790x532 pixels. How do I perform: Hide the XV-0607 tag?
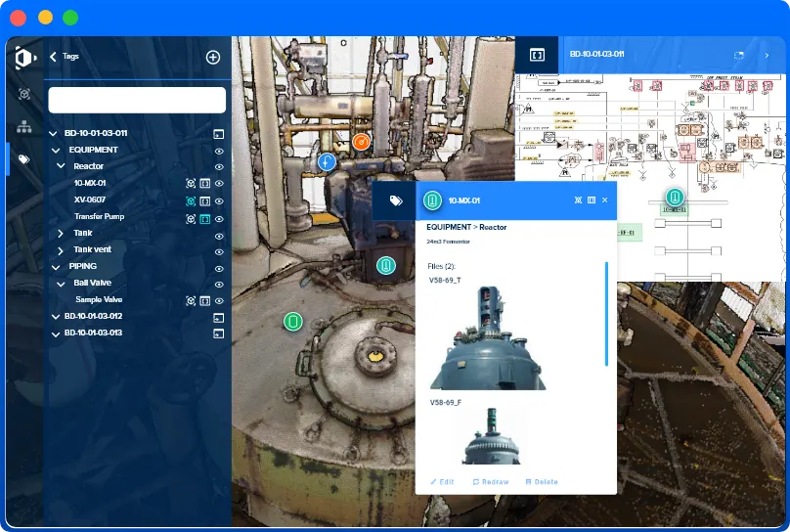[x=219, y=201]
